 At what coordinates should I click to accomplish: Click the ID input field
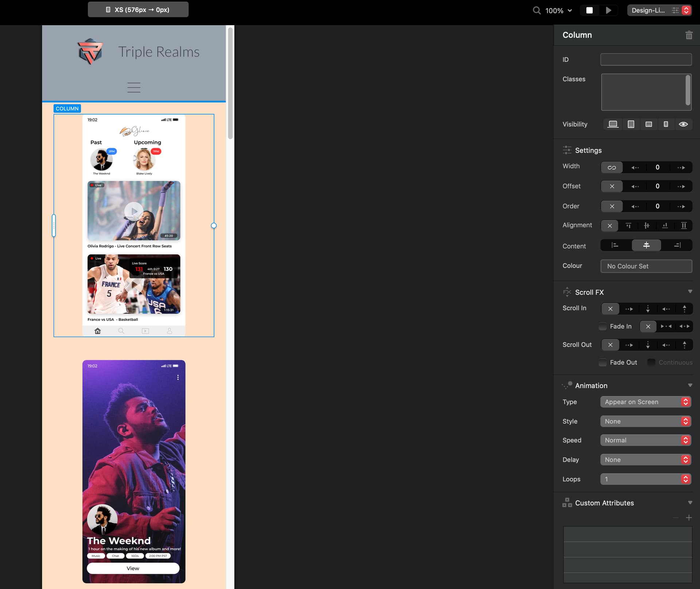click(x=646, y=59)
